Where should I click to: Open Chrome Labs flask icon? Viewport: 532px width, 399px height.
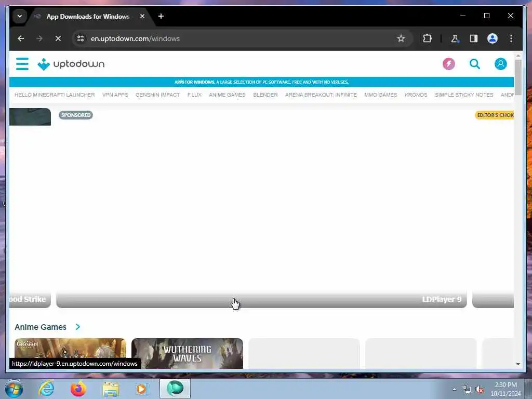click(455, 38)
